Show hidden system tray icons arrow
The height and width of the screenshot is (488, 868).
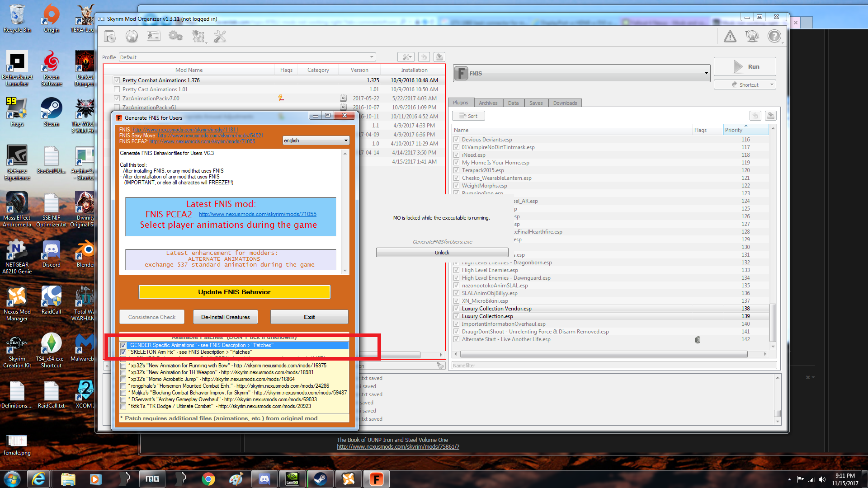click(x=789, y=479)
